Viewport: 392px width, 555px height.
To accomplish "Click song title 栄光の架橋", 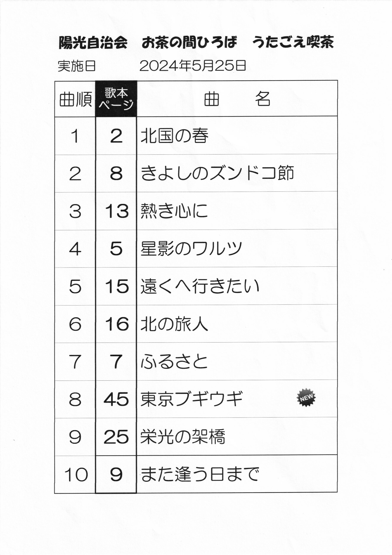I will pyautogui.click(x=183, y=437).
